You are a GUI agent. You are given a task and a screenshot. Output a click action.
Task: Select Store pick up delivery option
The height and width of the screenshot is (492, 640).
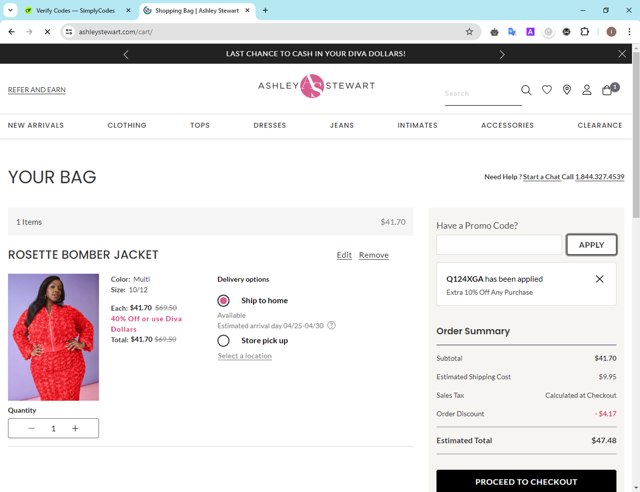(223, 341)
